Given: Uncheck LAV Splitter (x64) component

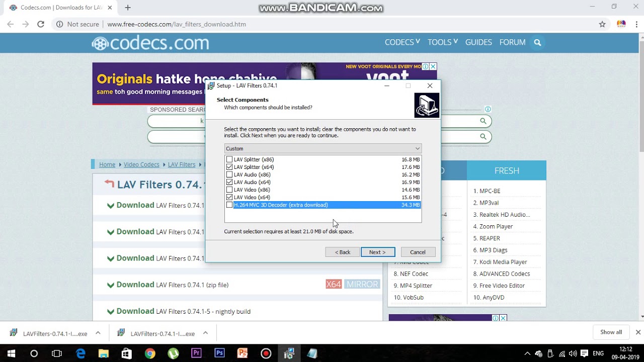Looking at the screenshot, I should 229,167.
